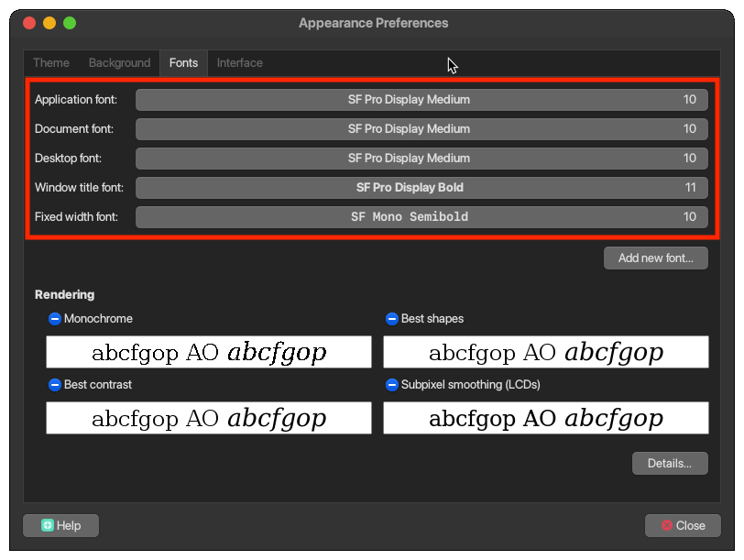Open rendering Details dialog
Viewport: 744px width, 560px height.
click(x=670, y=464)
